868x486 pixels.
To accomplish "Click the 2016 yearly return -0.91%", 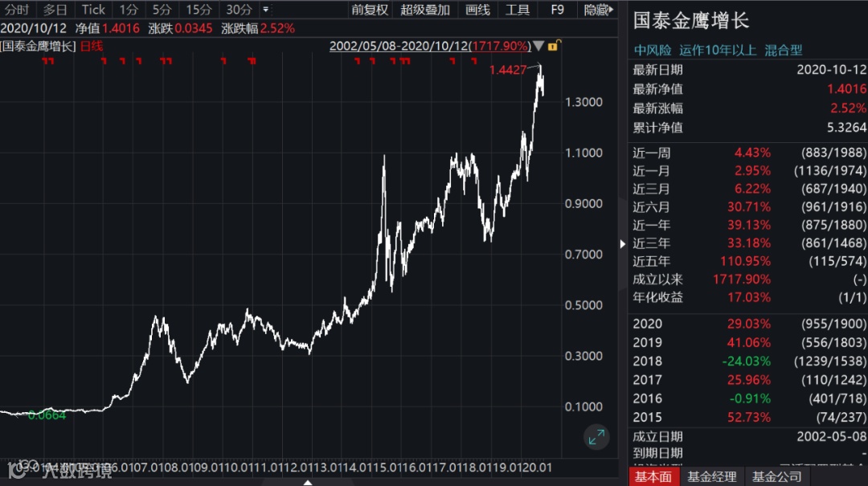I will [750, 398].
